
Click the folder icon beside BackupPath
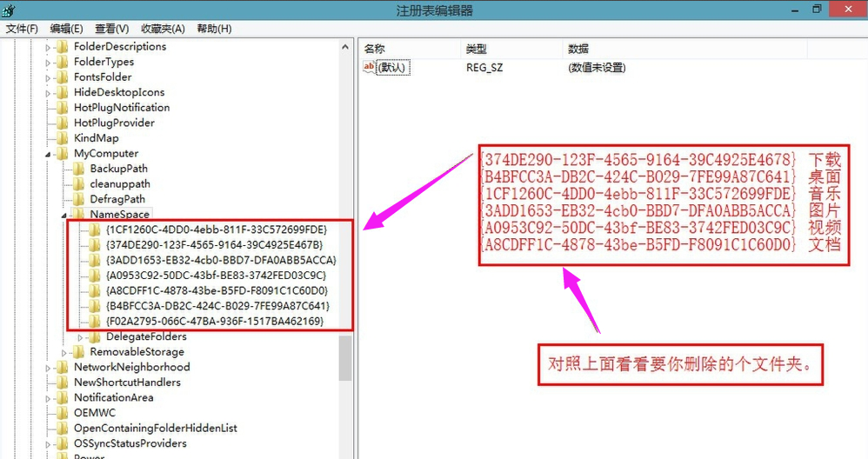[77, 169]
